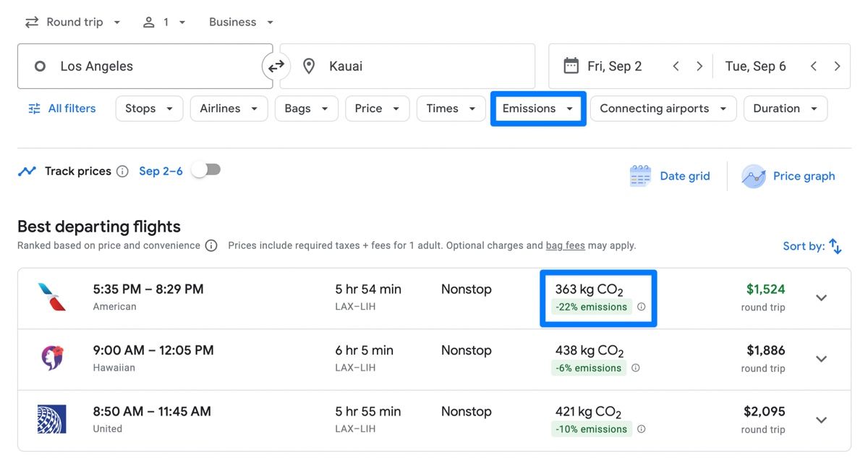Open emissions info icon for Hawaiian flight
The height and width of the screenshot is (469, 868).
[635, 368]
